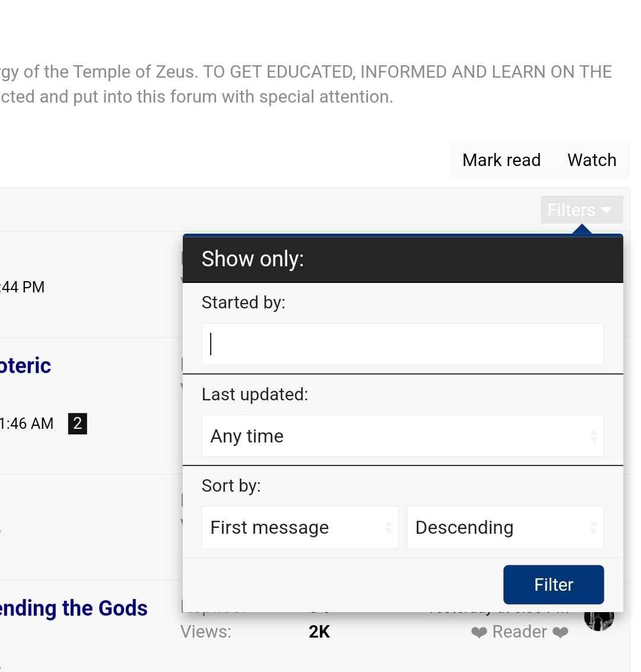Open the Reader user profile link
This screenshot has height=672, width=641.
tap(519, 632)
